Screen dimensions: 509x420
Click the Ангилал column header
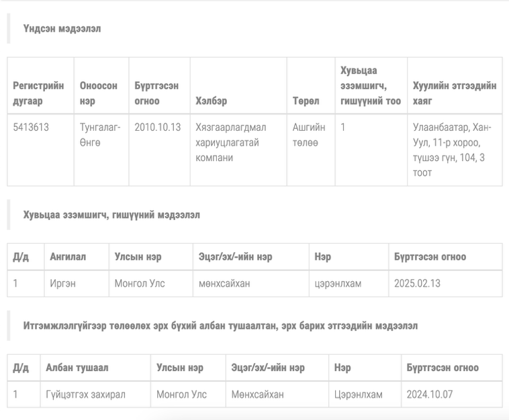pos(68,257)
